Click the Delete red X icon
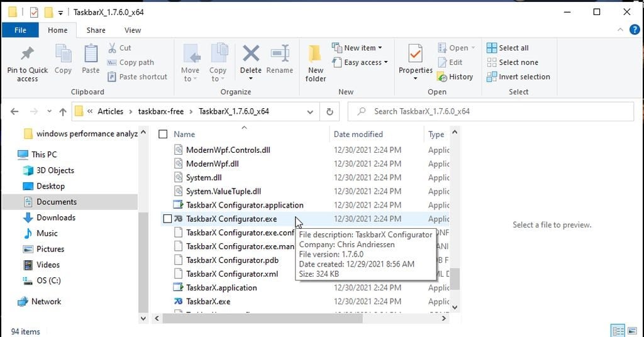Viewport: 644px width, 337px height. click(250, 53)
